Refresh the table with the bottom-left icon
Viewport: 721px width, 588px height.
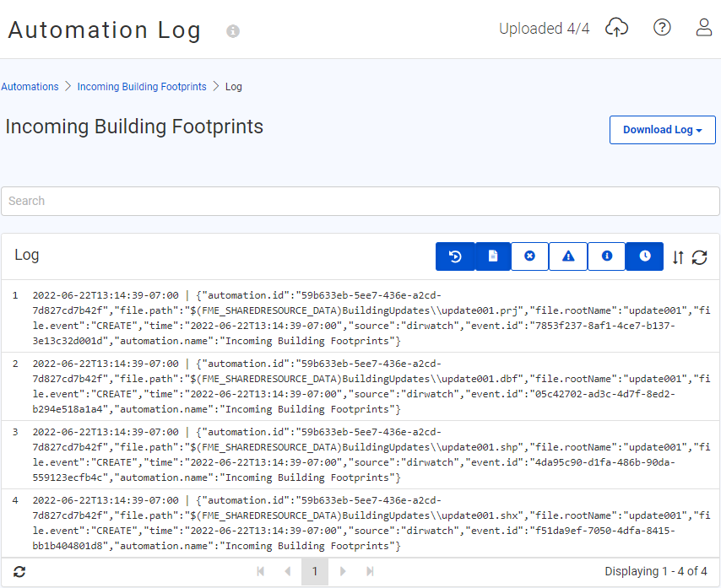click(x=19, y=571)
